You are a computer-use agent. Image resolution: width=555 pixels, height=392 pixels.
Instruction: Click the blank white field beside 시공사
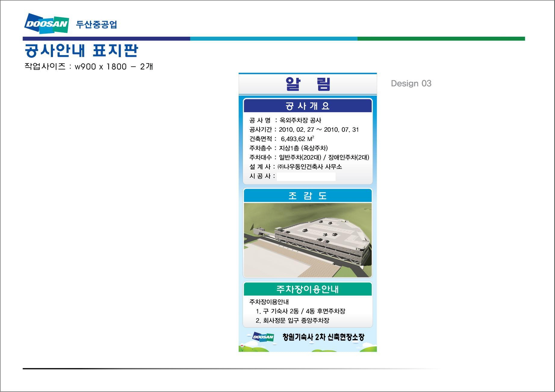tap(306, 176)
